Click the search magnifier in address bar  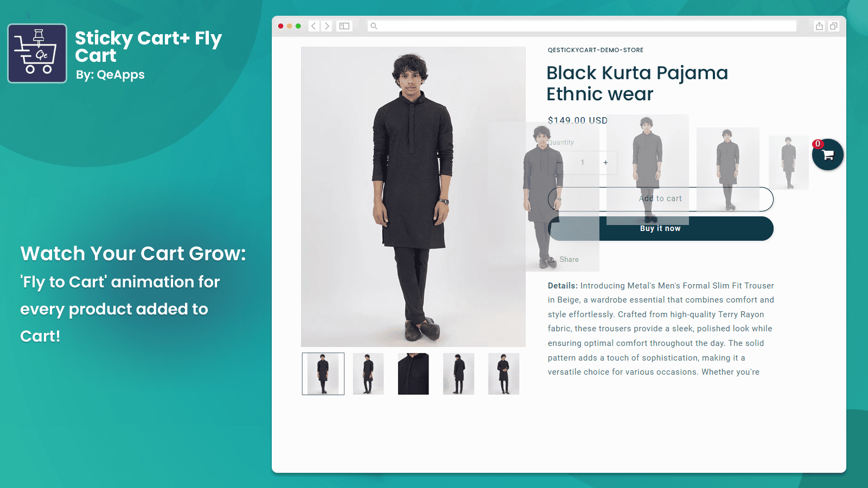click(x=374, y=26)
